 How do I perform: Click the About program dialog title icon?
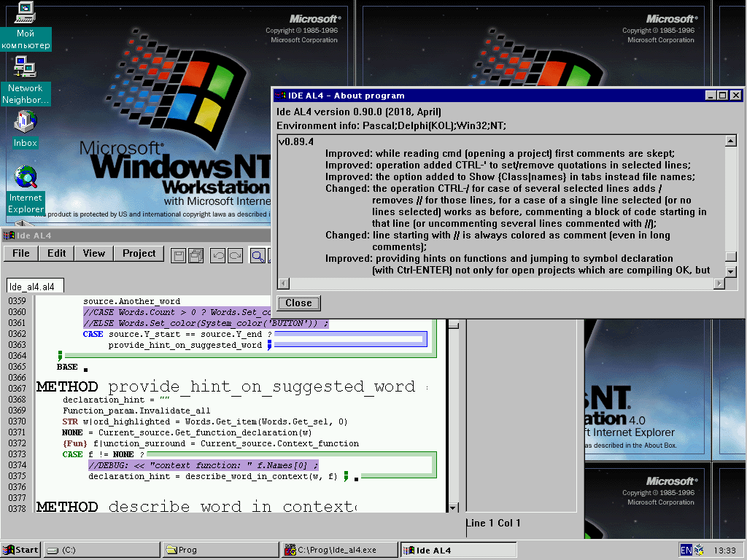point(280,96)
